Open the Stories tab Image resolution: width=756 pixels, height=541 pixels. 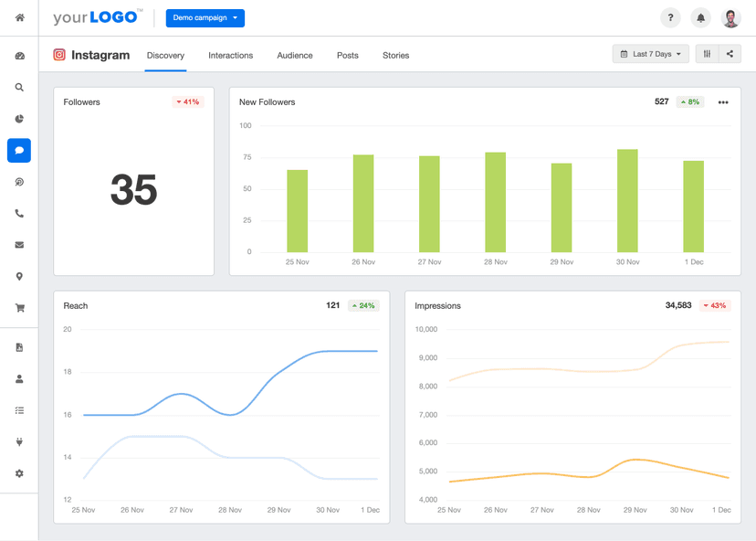click(395, 56)
